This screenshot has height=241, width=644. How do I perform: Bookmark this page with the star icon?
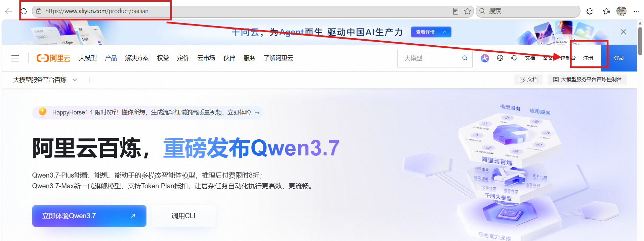467,11
